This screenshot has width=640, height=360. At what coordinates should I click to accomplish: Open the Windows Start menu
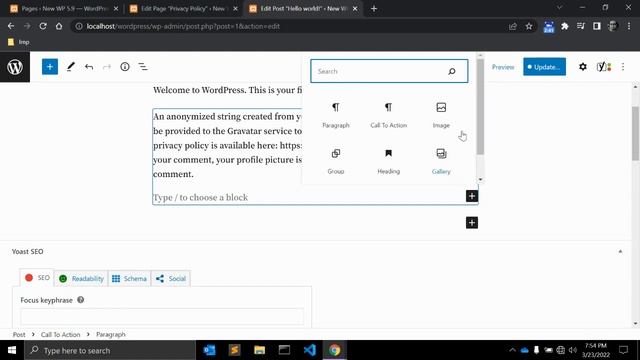click(12, 350)
